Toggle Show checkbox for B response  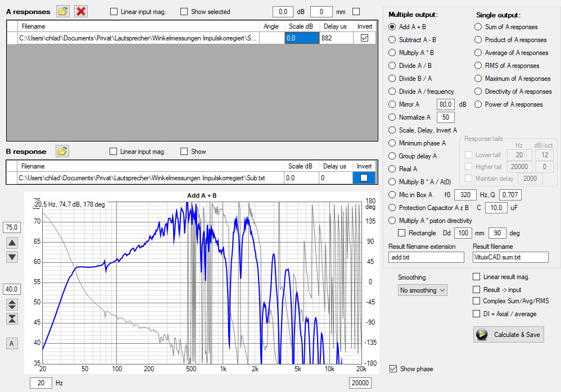pyautogui.click(x=184, y=152)
